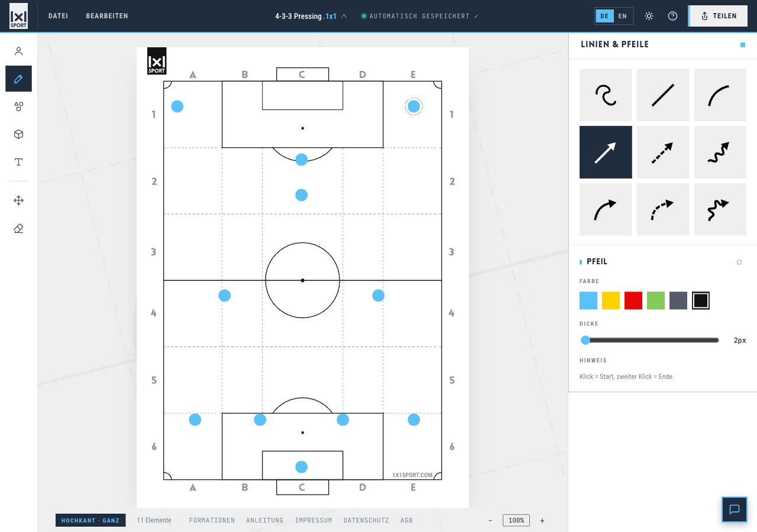Image resolution: width=757 pixels, height=532 pixels.
Task: Choose the curved solid arrow style
Action: pos(606,210)
